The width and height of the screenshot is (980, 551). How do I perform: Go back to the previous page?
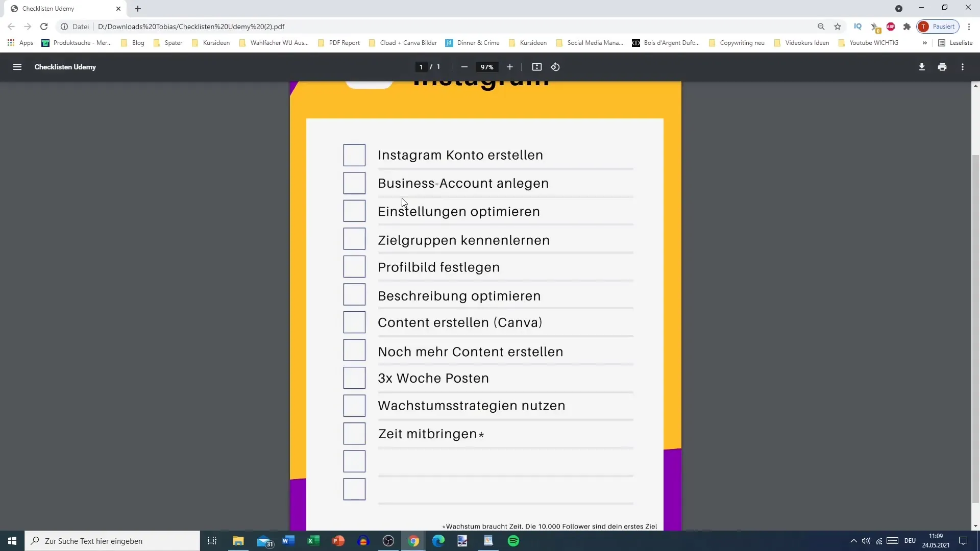[x=11, y=27]
